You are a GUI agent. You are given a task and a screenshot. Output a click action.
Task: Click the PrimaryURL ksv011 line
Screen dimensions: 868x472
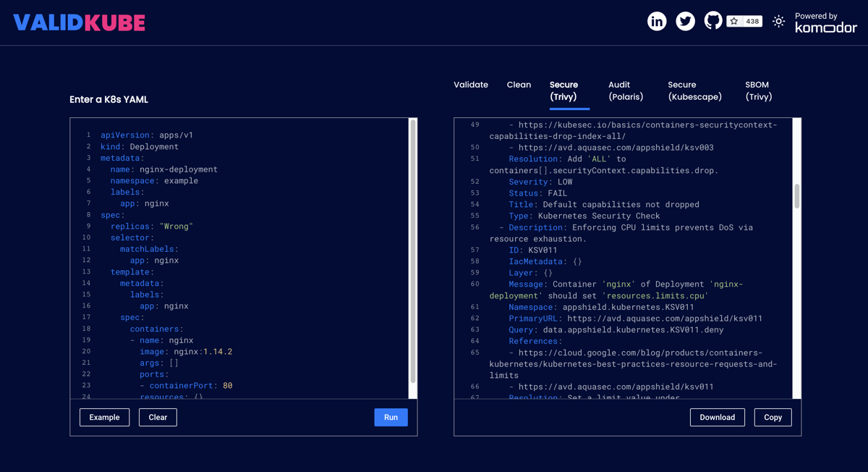point(636,319)
